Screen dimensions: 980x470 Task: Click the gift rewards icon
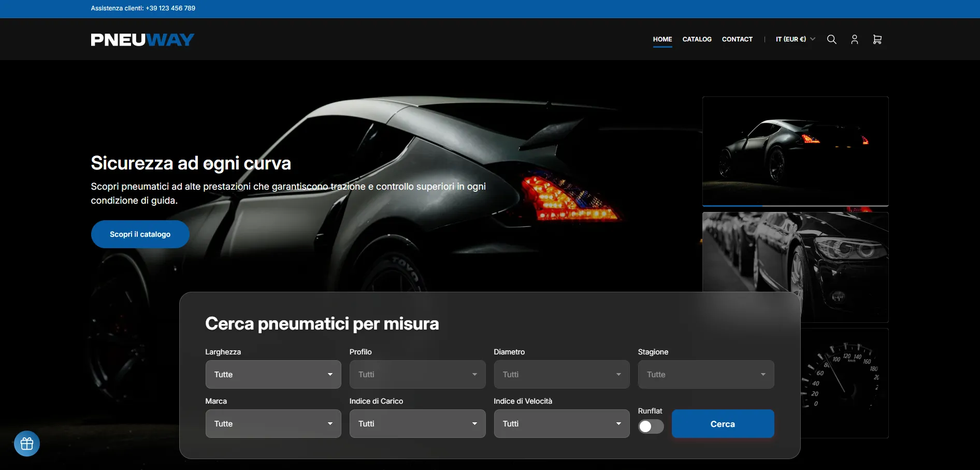tap(27, 444)
